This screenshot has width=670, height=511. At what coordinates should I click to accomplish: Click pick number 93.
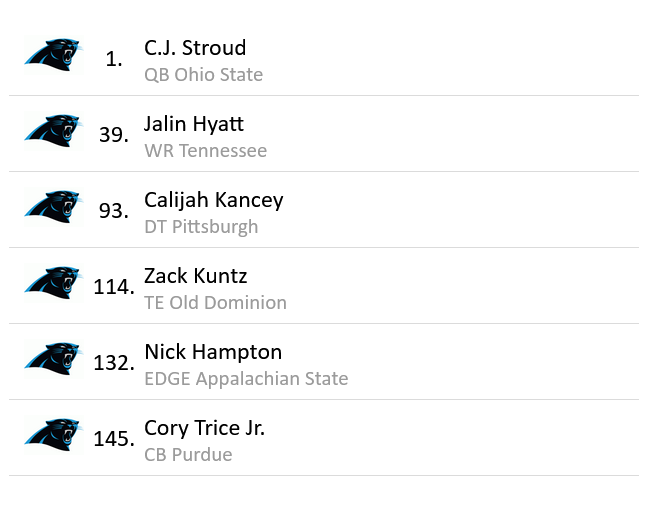coord(113,211)
